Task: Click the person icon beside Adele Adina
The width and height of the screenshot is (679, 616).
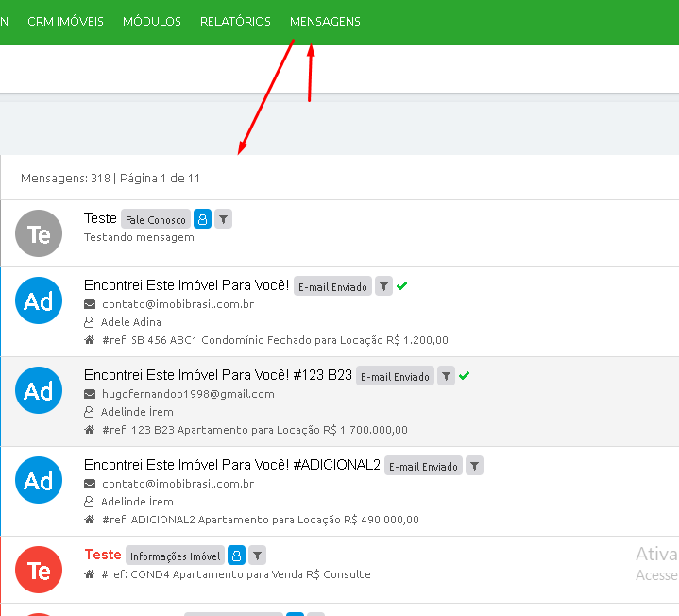Action: pos(89,322)
